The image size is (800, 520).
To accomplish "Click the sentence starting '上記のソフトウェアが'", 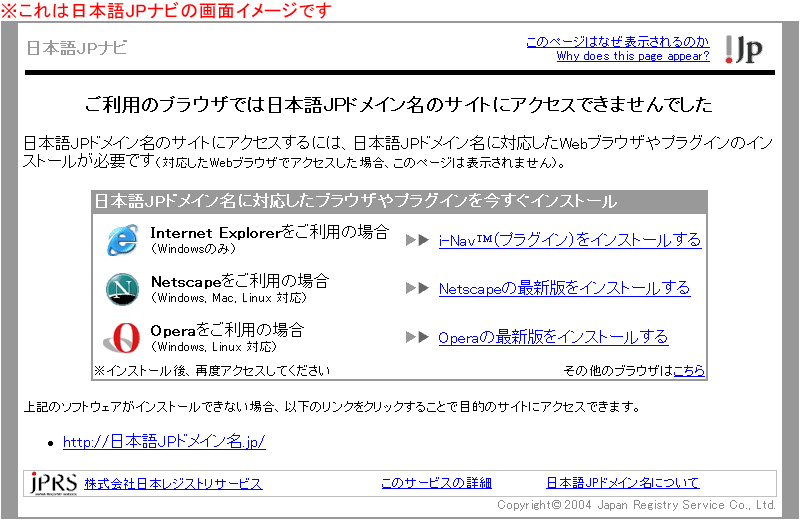I will pyautogui.click(x=332, y=407).
